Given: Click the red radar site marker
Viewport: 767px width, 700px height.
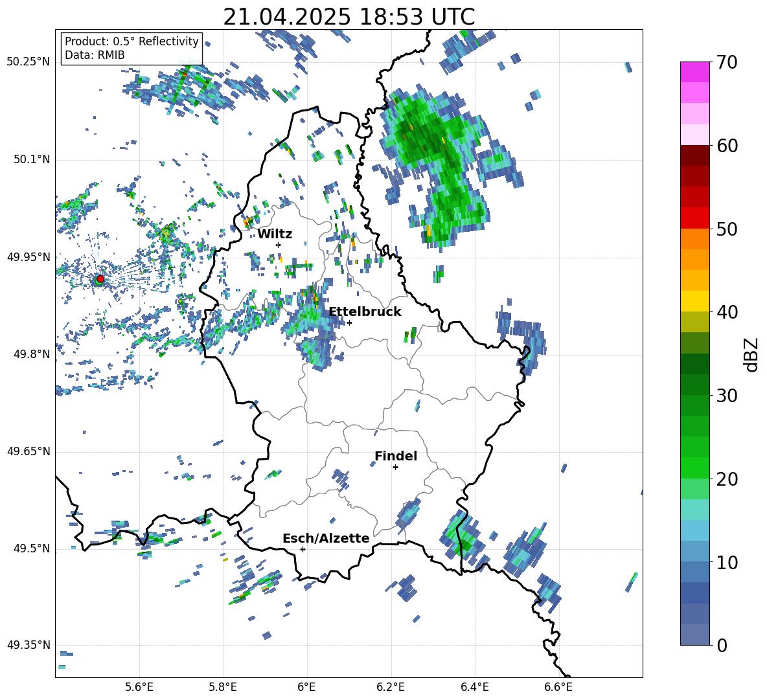Looking at the screenshot, I should pos(100,279).
